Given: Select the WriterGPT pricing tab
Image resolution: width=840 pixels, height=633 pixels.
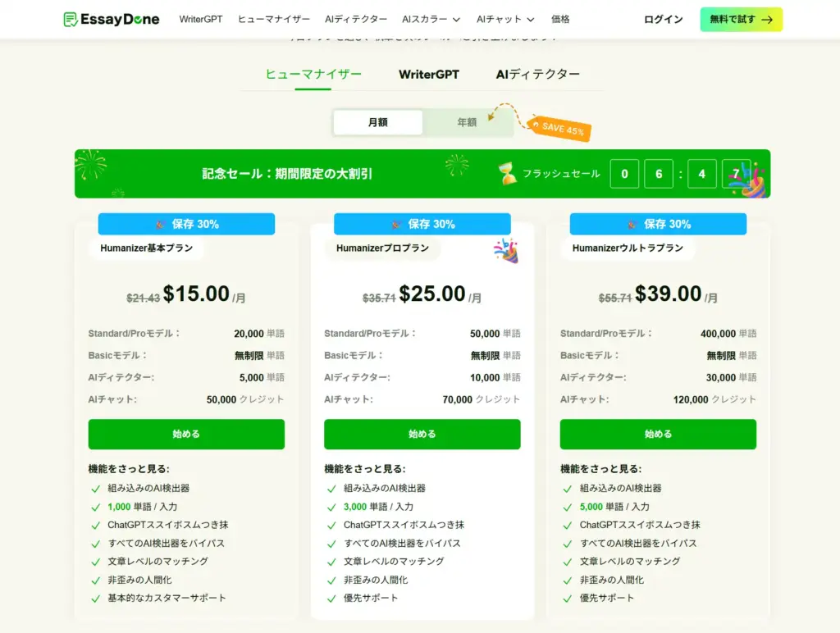Looking at the screenshot, I should tap(429, 75).
